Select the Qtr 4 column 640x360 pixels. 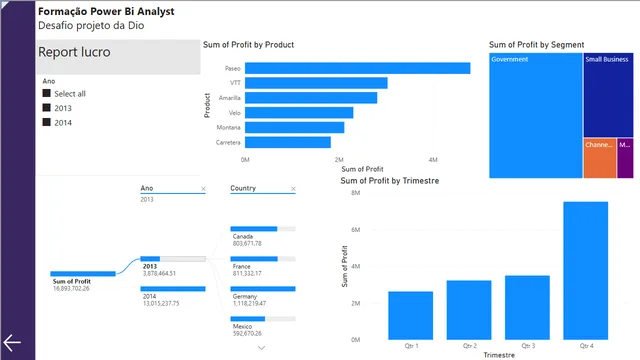click(x=586, y=271)
